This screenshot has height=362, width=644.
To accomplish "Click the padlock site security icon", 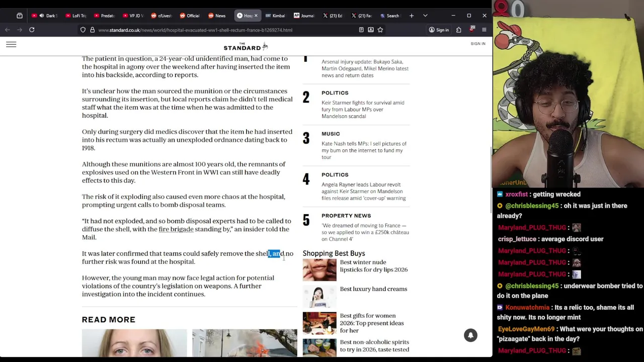I will (x=92, y=30).
